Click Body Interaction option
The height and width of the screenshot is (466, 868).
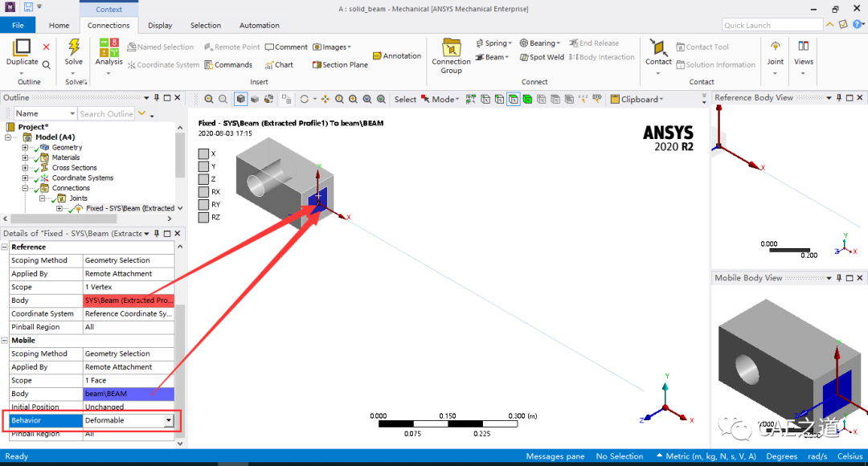tap(602, 57)
